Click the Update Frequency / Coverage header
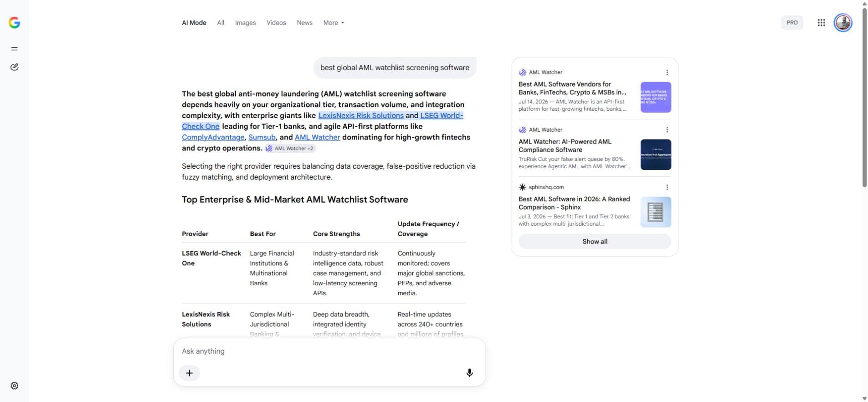868x402 pixels. coord(428,229)
